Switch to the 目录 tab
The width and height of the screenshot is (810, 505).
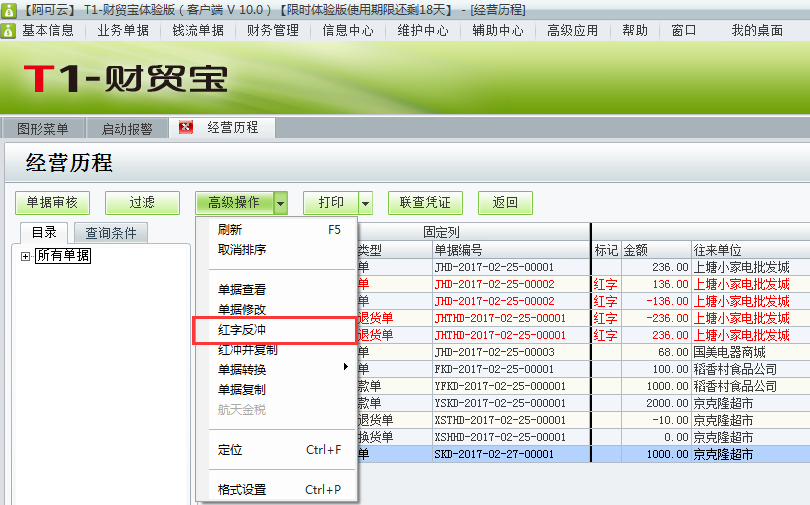point(44,232)
